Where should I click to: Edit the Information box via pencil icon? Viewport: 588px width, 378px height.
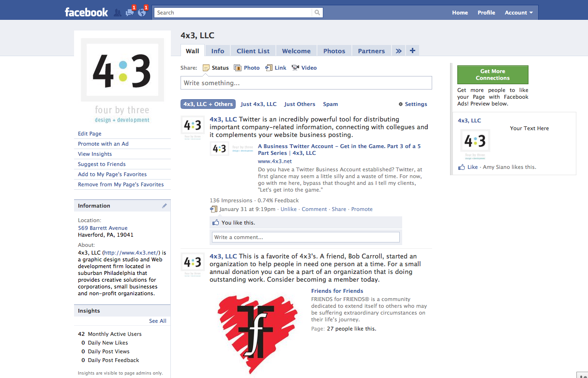click(165, 205)
